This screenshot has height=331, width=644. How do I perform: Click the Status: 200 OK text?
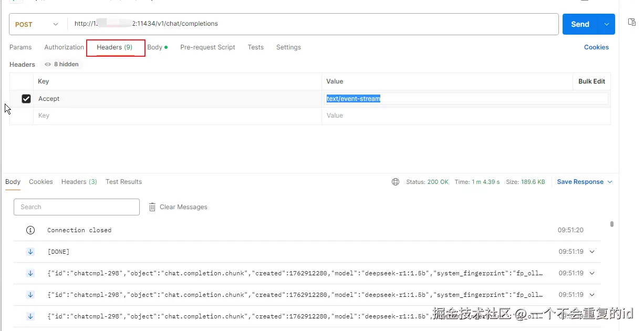[427, 182]
